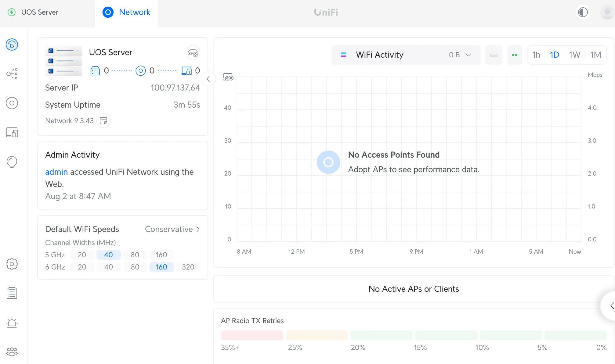Expand the right side panel chevron

click(611, 306)
